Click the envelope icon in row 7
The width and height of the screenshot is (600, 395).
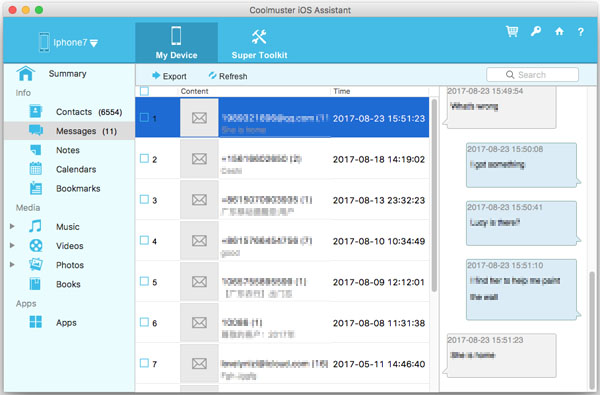click(x=199, y=364)
